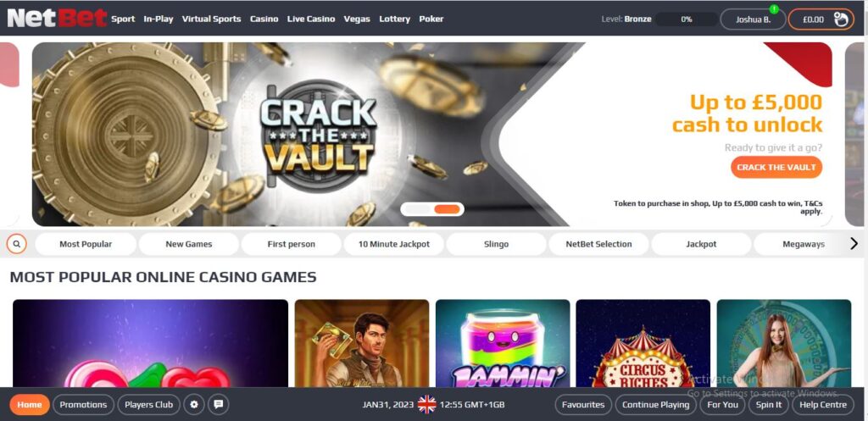The width and height of the screenshot is (868, 421).
Task: Click the Level Bronze progress bar
Action: [687, 19]
